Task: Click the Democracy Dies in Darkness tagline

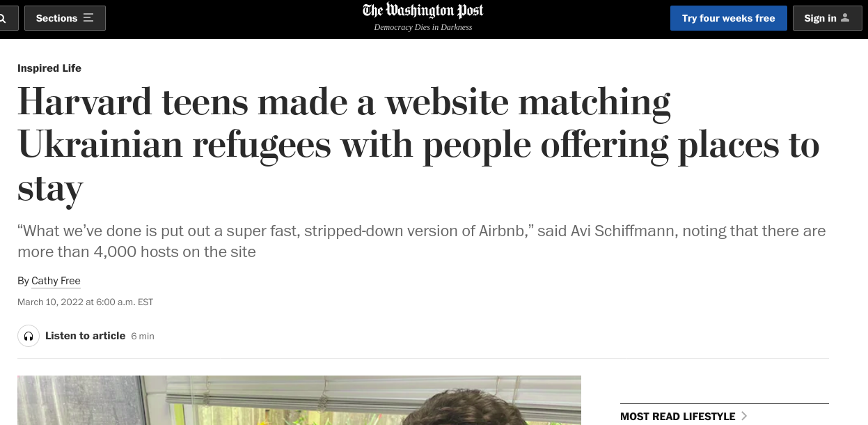Action: [x=423, y=27]
